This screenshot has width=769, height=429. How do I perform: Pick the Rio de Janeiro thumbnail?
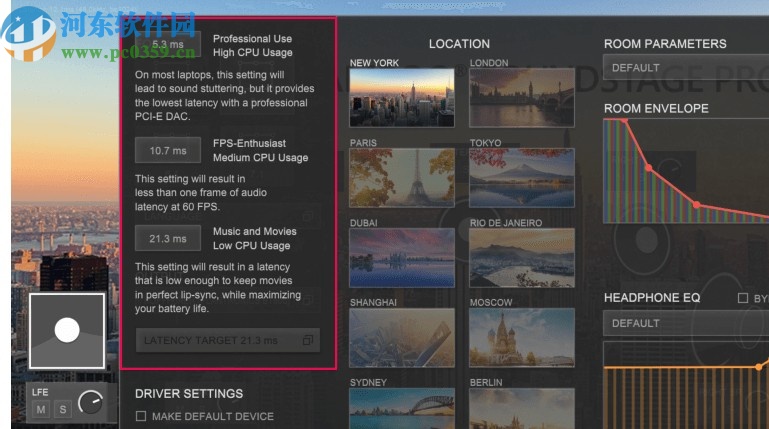[x=522, y=257]
